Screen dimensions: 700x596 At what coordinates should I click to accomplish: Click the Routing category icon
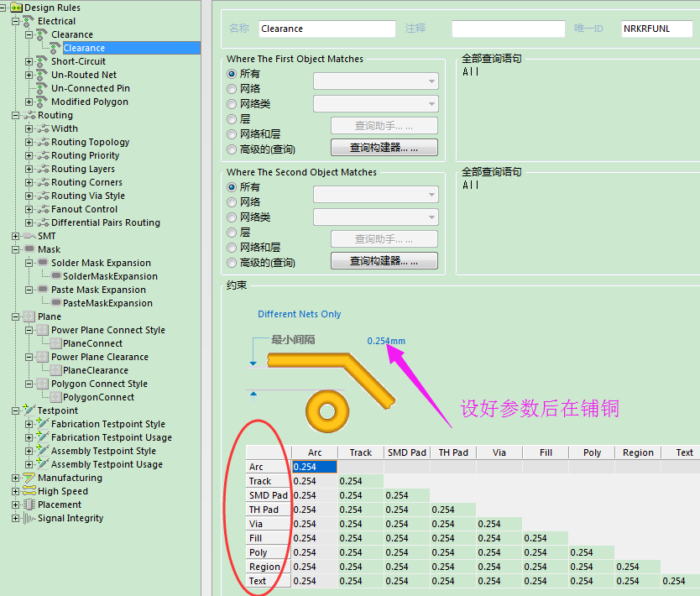(29, 115)
